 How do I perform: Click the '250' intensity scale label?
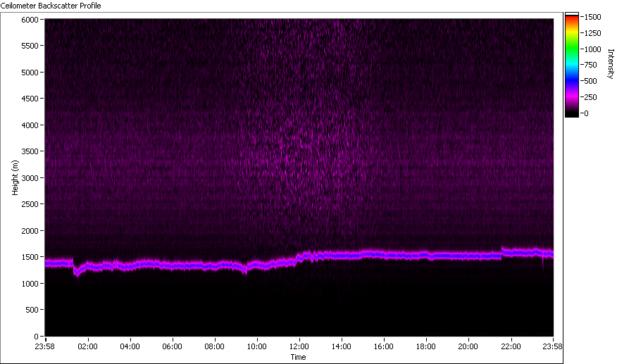591,98
